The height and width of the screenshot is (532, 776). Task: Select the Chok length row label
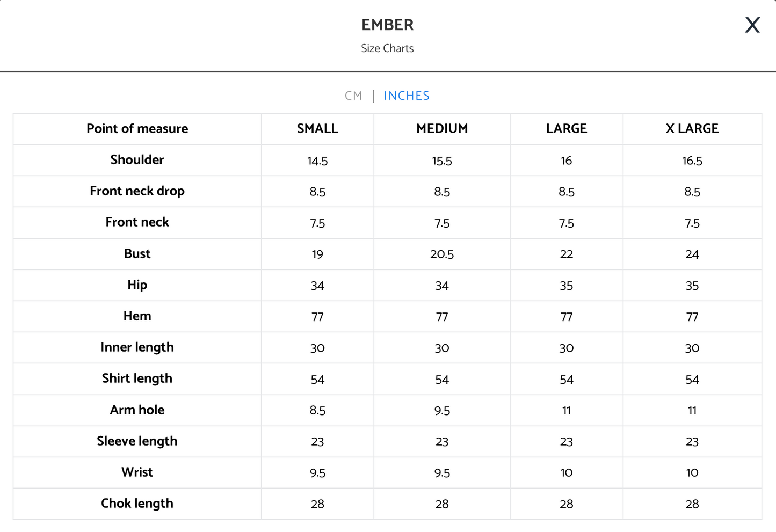coord(137,504)
